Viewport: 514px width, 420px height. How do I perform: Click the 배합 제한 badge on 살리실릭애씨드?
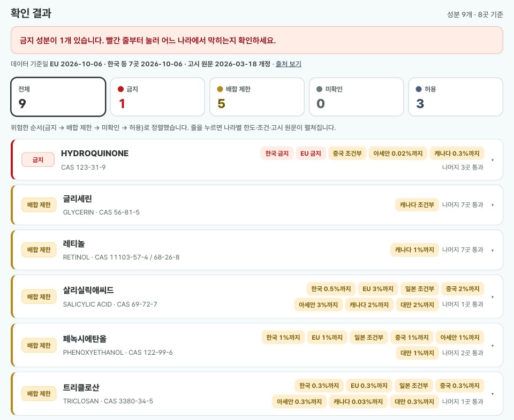(x=39, y=297)
